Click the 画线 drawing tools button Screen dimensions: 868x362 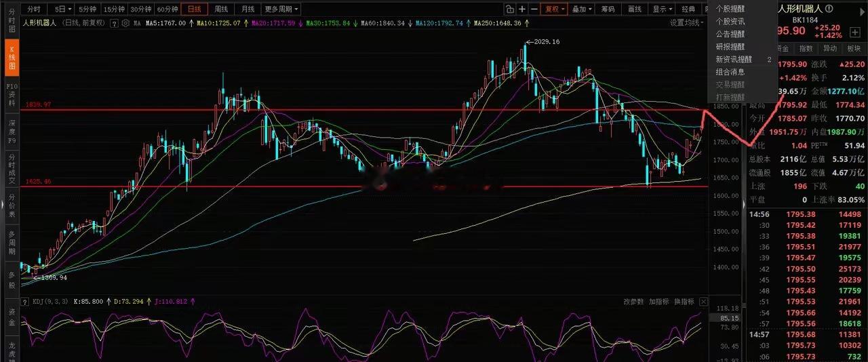pyautogui.click(x=635, y=9)
